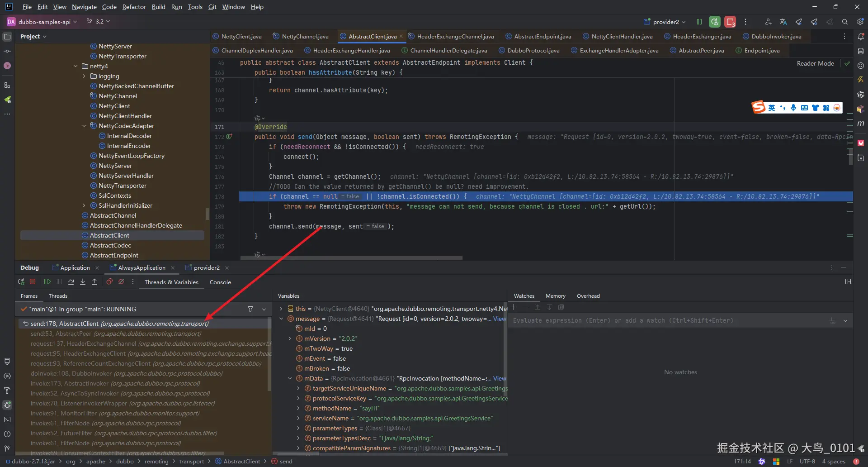Click the Step Into debug icon
Viewport: 868px width, 467px height.
point(83,281)
